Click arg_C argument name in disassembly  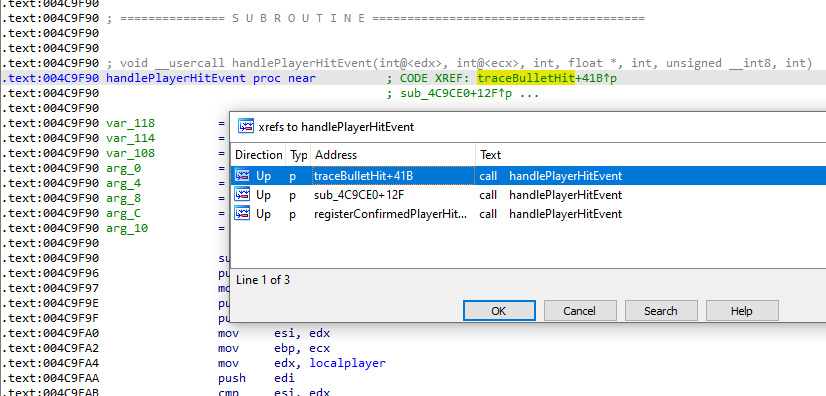pyautogui.click(x=124, y=214)
